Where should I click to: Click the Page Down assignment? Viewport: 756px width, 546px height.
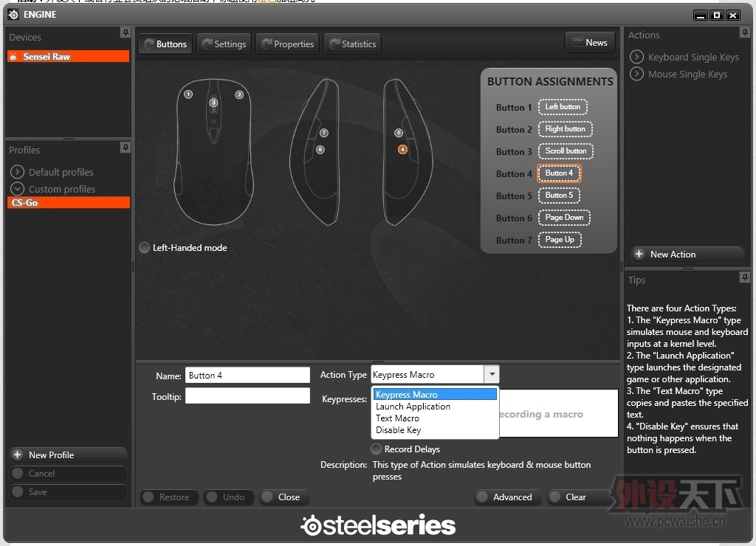(564, 218)
